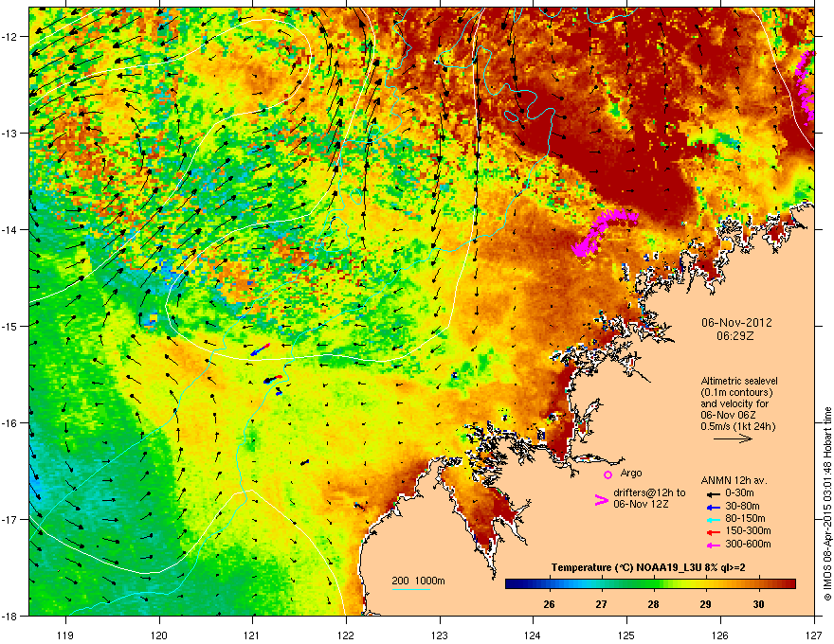Click the -18 latitude axis label
Image resolution: width=834 pixels, height=644 pixels.
pos(9,616)
